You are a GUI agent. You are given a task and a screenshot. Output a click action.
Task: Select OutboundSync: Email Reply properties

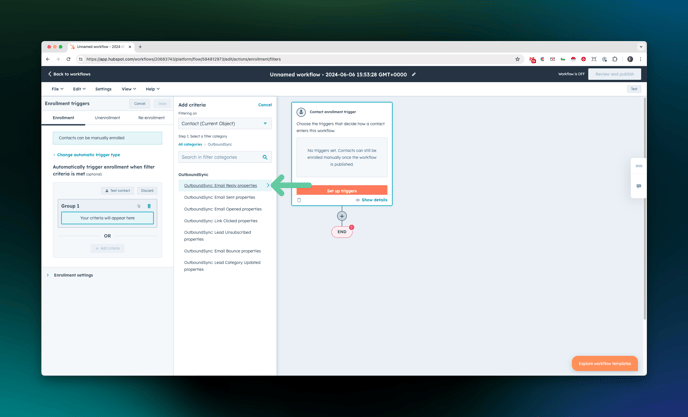tap(220, 186)
